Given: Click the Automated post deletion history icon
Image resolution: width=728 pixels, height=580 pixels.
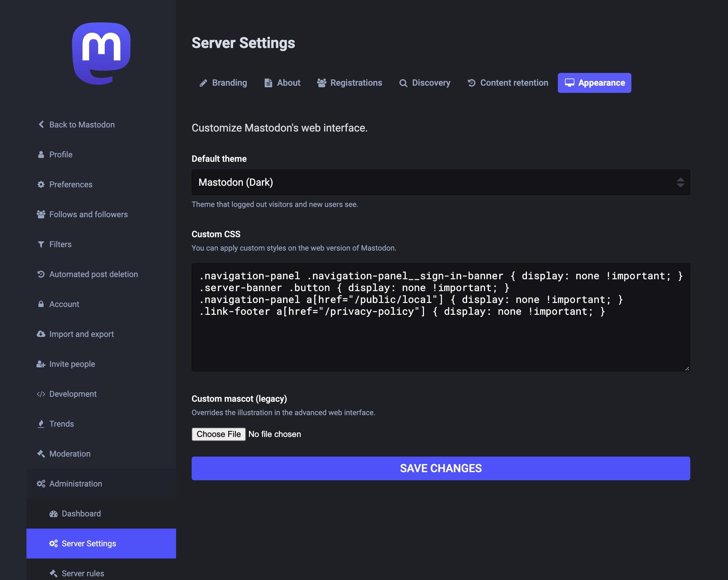Looking at the screenshot, I should coord(41,274).
